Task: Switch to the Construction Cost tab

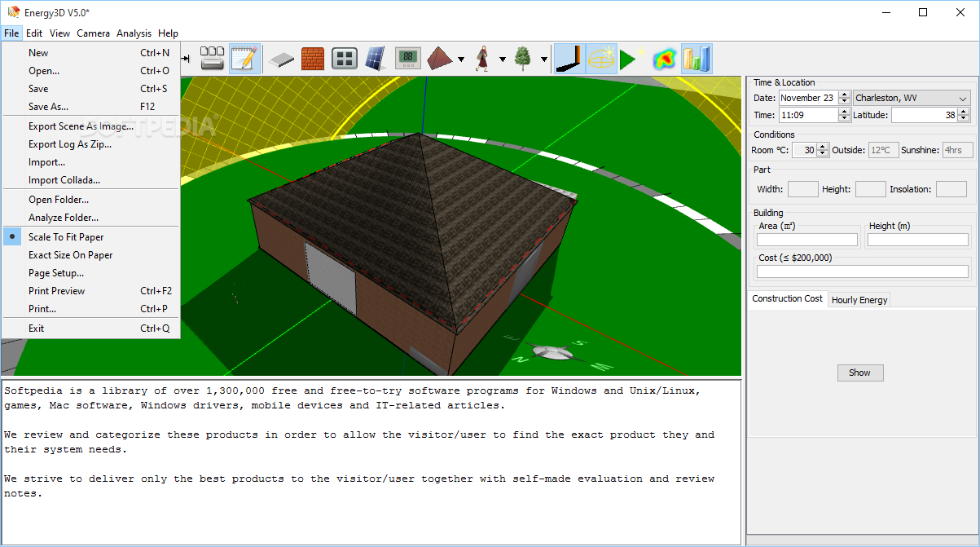Action: (787, 298)
